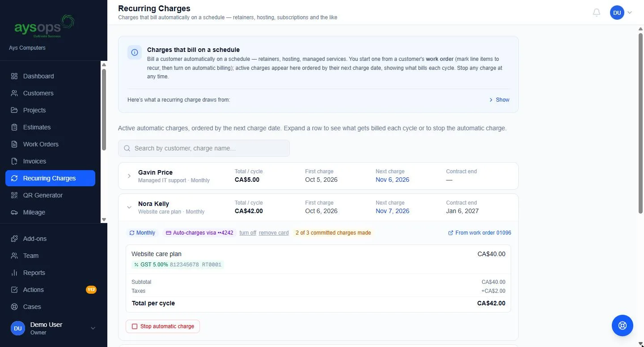Click the CA$42.00 Total per cycle amount

491,303
